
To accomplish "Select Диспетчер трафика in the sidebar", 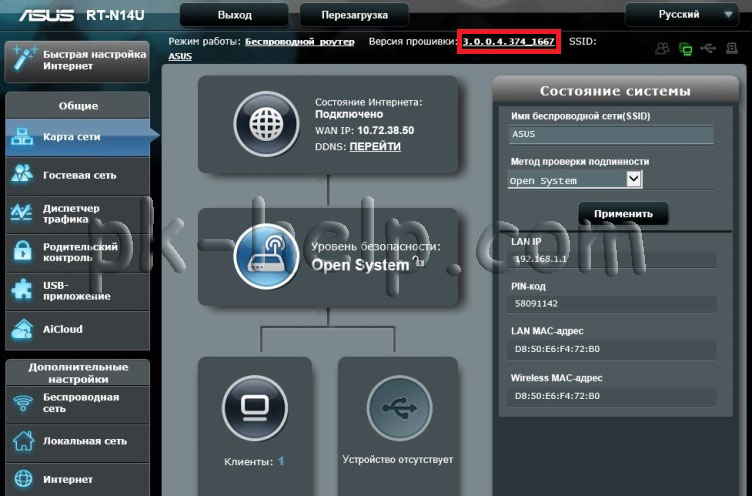I will (78, 214).
